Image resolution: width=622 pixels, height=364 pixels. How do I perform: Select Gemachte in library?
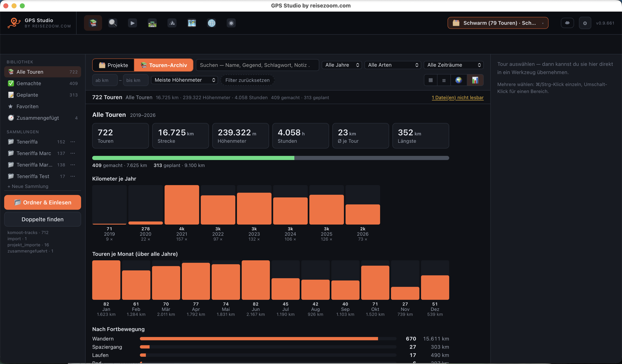42,83
